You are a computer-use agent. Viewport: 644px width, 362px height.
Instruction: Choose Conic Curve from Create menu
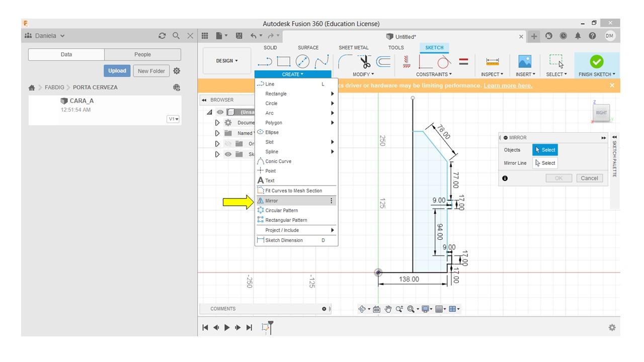click(296, 161)
